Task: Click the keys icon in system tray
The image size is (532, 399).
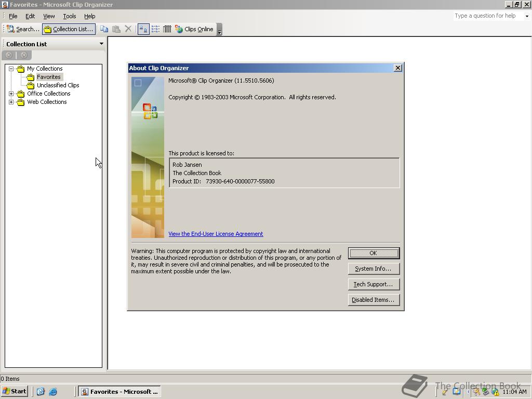Action: click(476, 392)
